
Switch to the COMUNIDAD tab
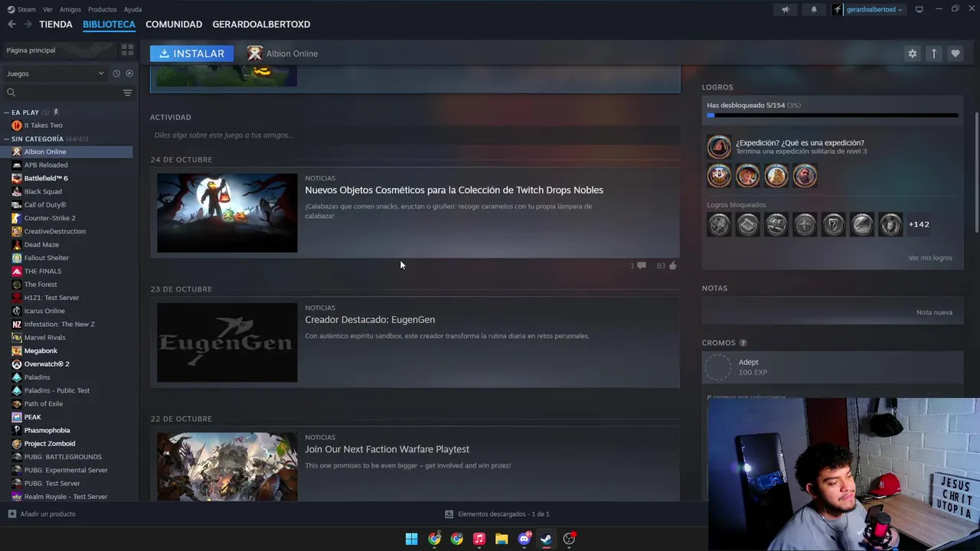pyautogui.click(x=174, y=24)
